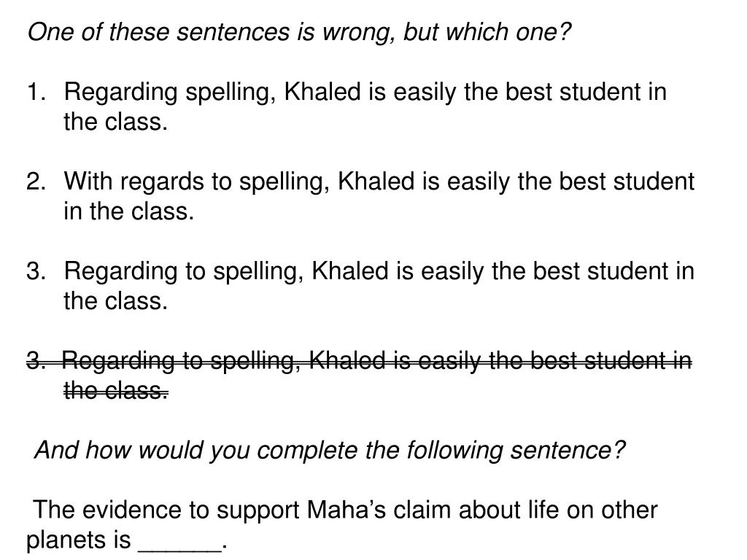747x560 pixels.
Task: Click 'the class.' under unstruck sentence three
Action: tap(116, 301)
